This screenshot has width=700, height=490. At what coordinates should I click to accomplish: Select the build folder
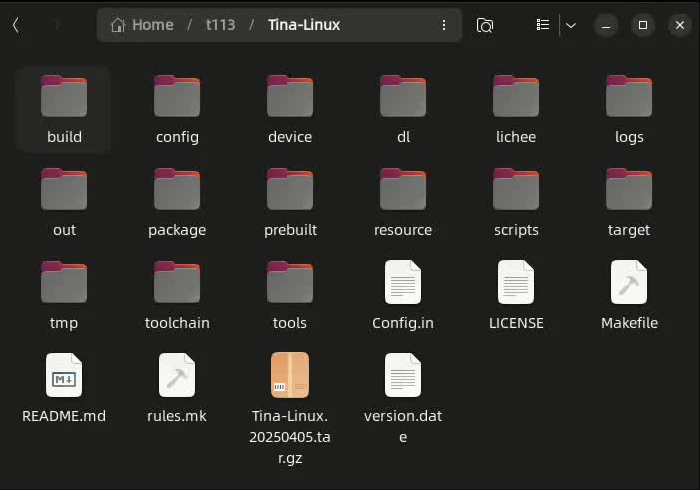pyautogui.click(x=64, y=97)
